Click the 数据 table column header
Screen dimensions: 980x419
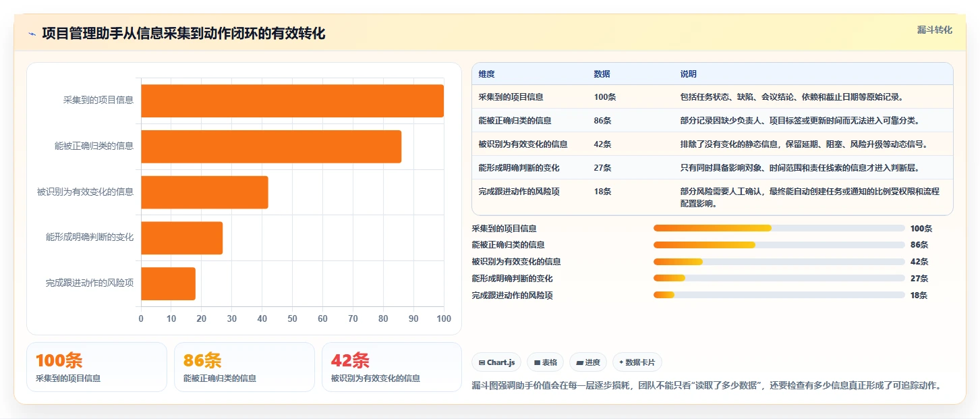[602, 74]
